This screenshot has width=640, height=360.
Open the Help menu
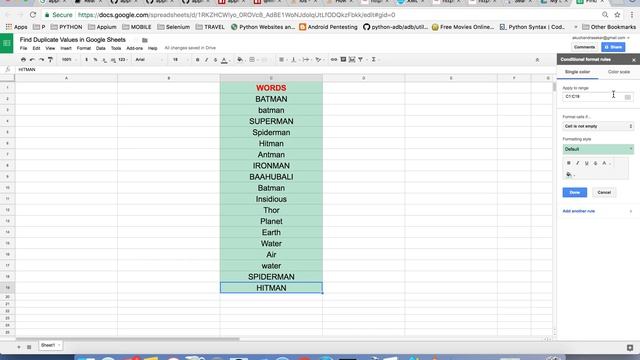point(152,48)
